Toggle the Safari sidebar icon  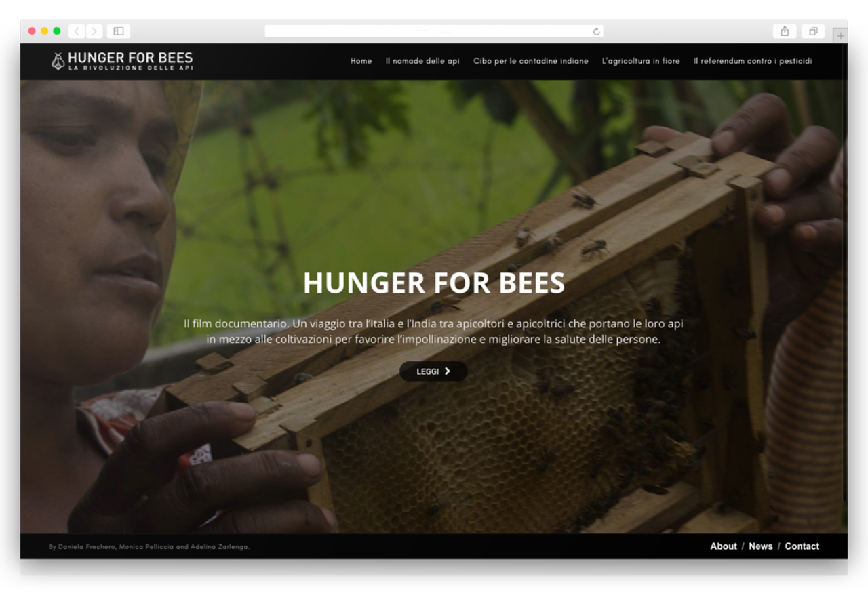119,31
